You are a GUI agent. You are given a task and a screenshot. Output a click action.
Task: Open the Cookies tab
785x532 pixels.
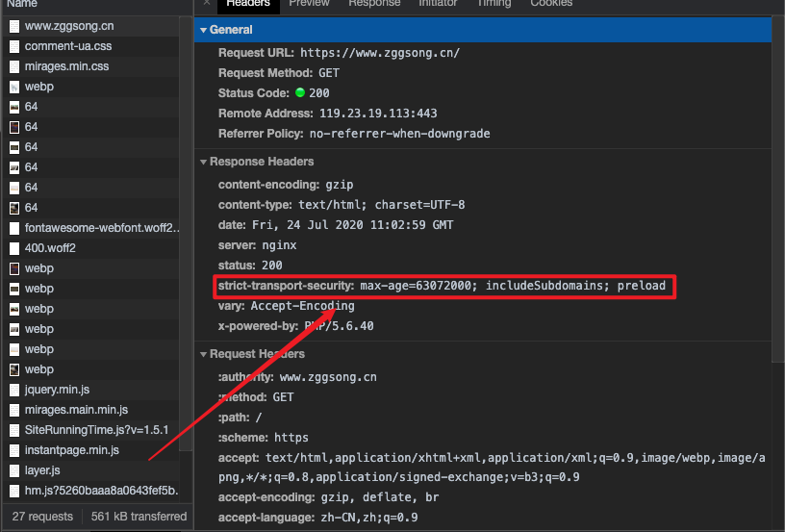click(551, 4)
